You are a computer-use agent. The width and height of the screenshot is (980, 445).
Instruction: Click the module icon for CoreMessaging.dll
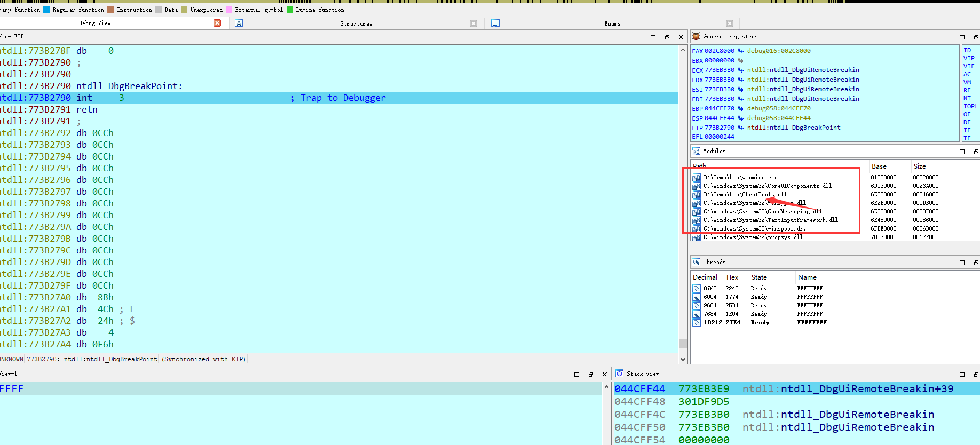pyautogui.click(x=697, y=211)
